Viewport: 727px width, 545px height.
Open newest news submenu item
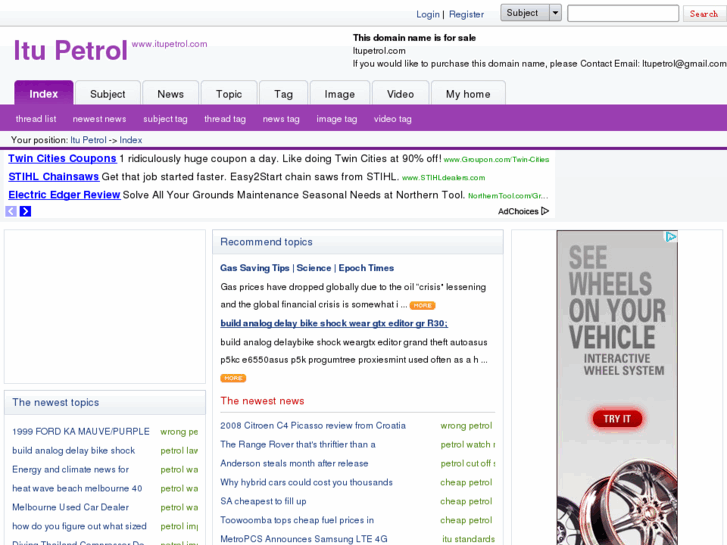[99, 119]
